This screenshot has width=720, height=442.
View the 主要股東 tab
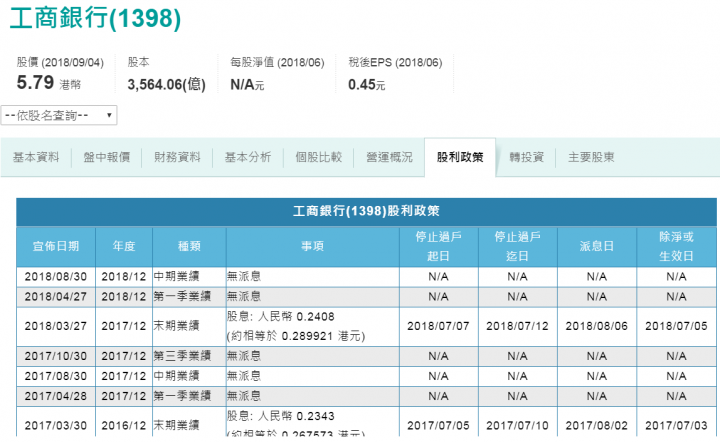click(x=591, y=157)
